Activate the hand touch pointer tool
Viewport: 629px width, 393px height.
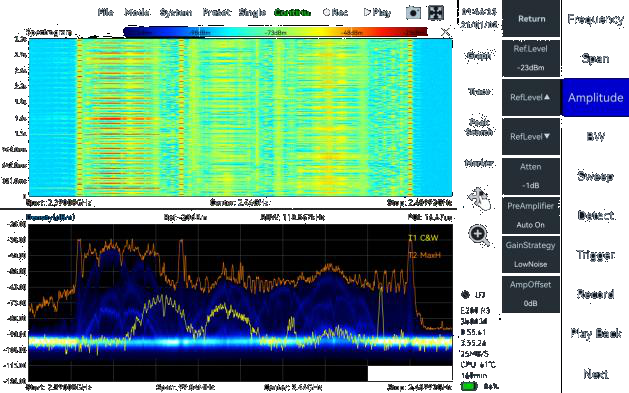479,198
